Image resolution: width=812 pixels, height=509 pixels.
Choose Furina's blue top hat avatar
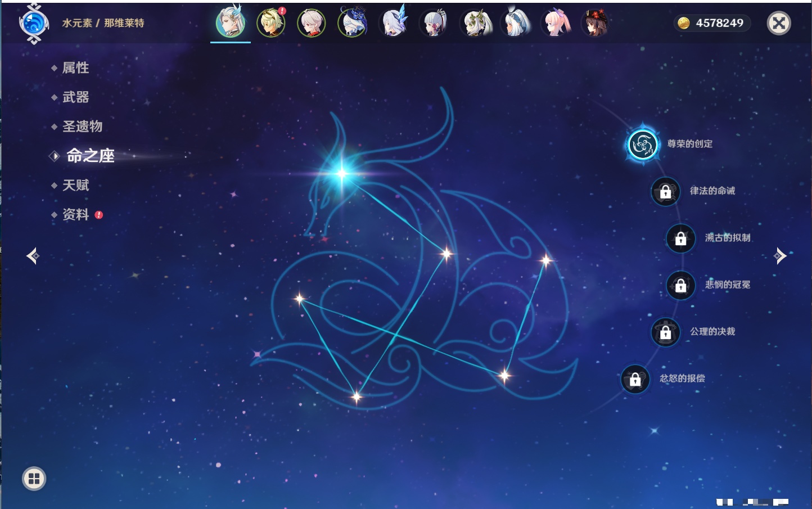352,23
